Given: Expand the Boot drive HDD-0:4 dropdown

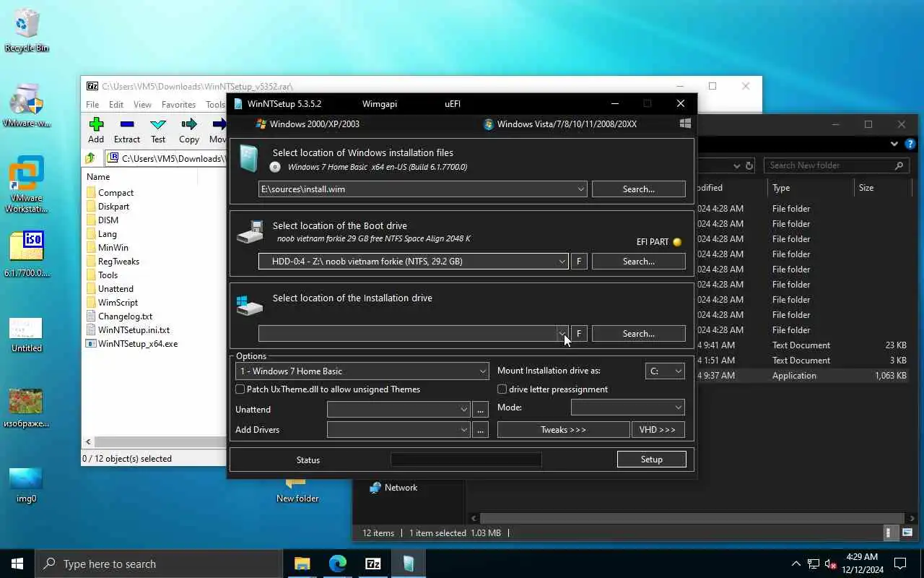Looking at the screenshot, I should coord(562,262).
